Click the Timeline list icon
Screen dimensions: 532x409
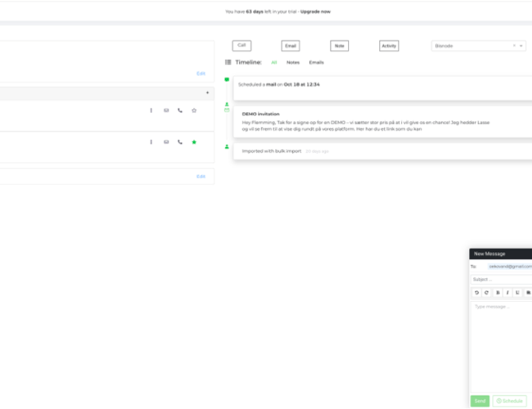coord(228,62)
